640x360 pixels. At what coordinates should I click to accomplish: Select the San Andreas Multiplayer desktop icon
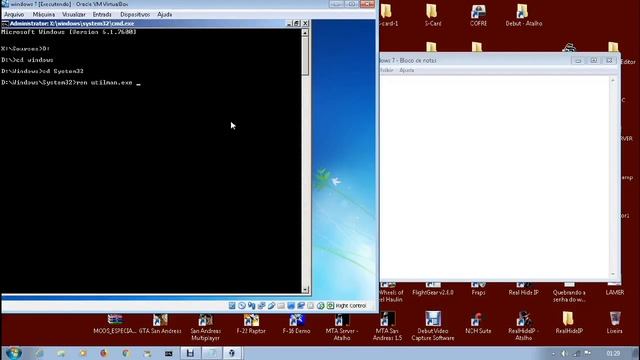(205, 327)
